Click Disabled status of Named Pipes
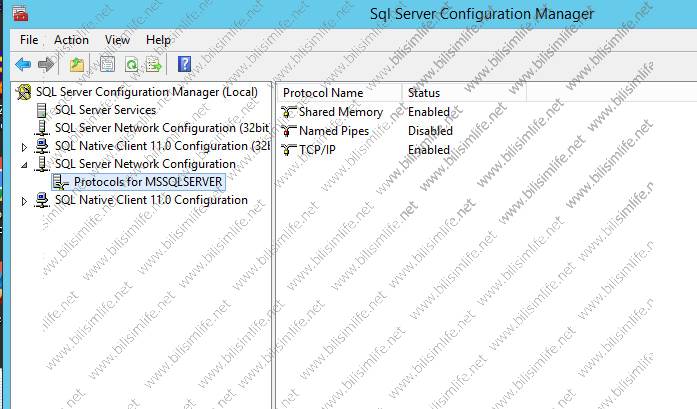Screen dimensions: 697x409 [430, 131]
